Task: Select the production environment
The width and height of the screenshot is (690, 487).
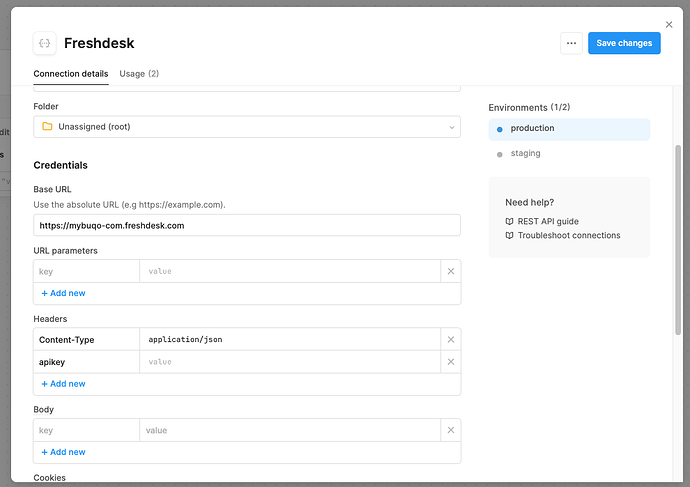Action: point(569,129)
